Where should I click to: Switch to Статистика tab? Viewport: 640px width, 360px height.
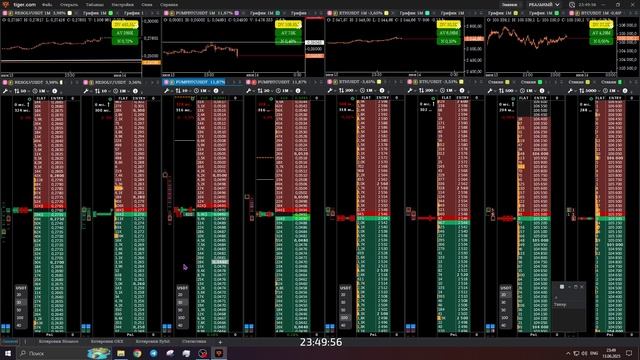pos(194,342)
